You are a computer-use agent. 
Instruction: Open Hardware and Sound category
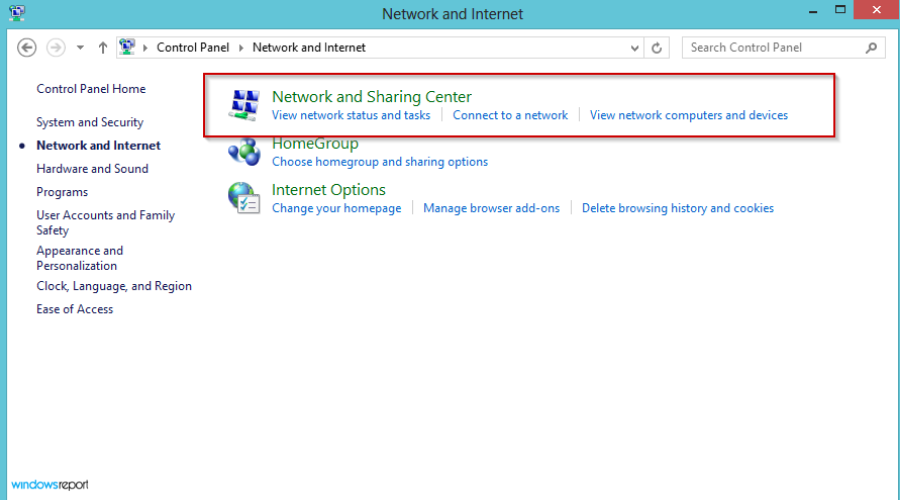(x=92, y=169)
